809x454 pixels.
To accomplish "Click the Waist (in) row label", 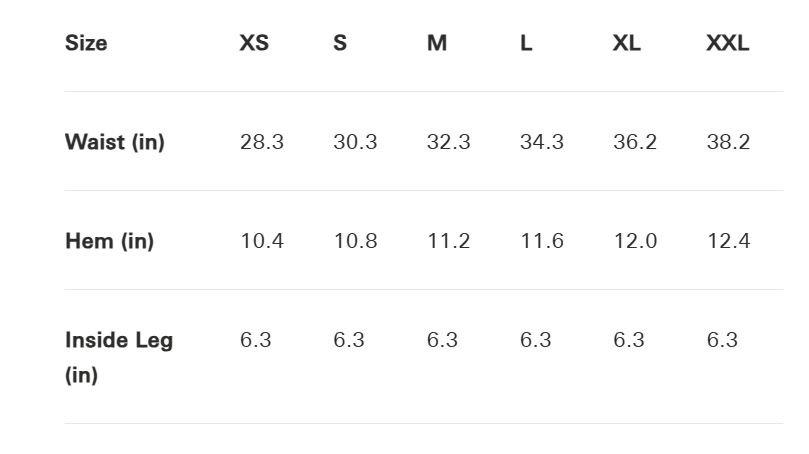I will click(114, 142).
